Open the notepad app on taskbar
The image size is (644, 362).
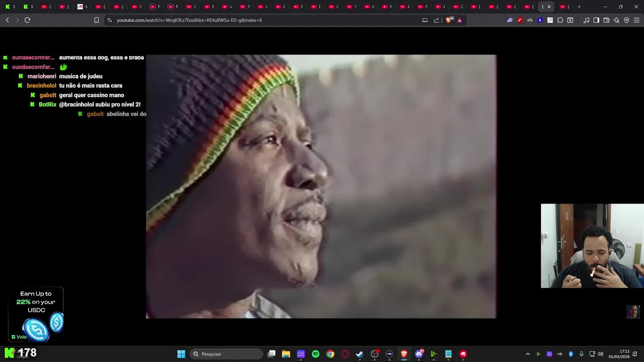click(448, 354)
